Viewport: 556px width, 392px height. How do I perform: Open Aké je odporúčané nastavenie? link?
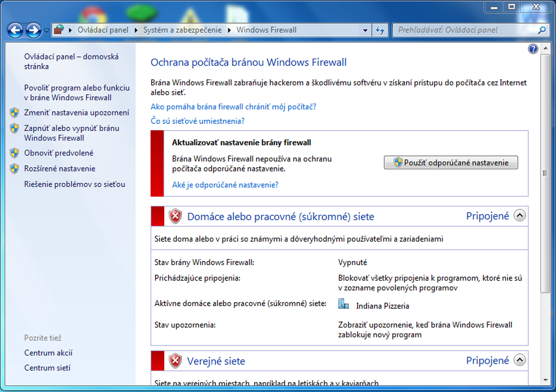coord(225,184)
